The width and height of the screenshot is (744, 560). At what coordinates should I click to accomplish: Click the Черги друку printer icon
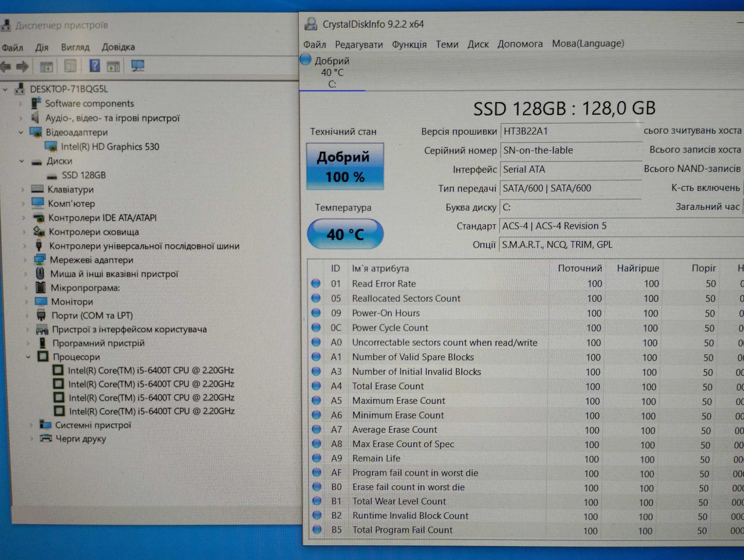(46, 438)
